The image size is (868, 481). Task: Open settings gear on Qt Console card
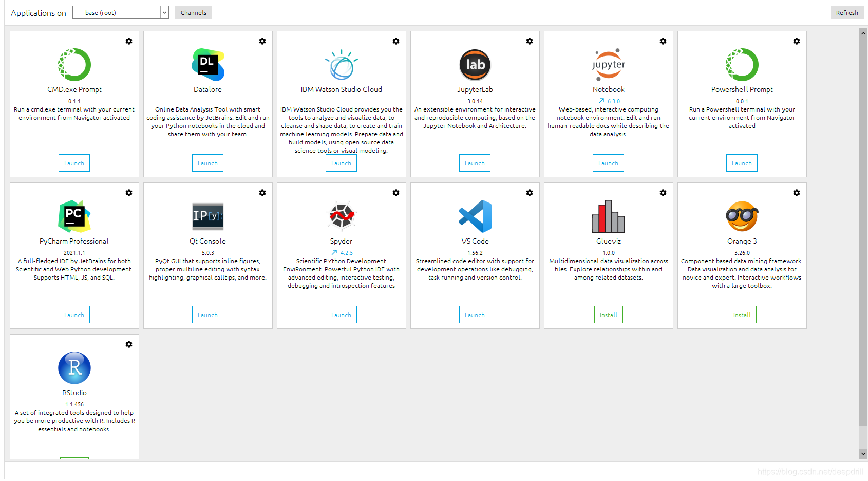pos(262,193)
